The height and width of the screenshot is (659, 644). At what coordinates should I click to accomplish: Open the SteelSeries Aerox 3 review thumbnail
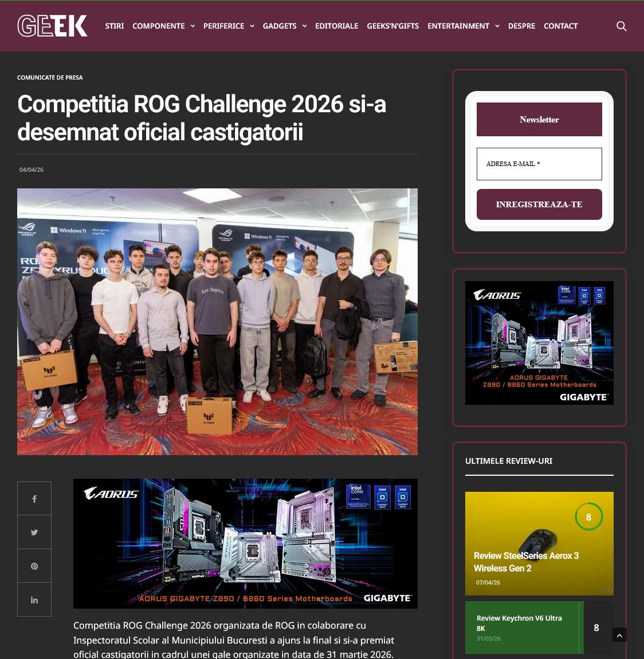539,543
